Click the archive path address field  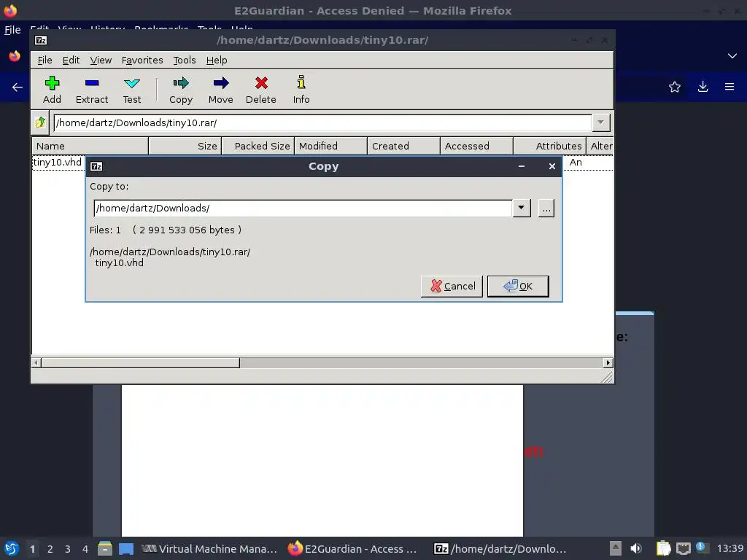[322, 122]
